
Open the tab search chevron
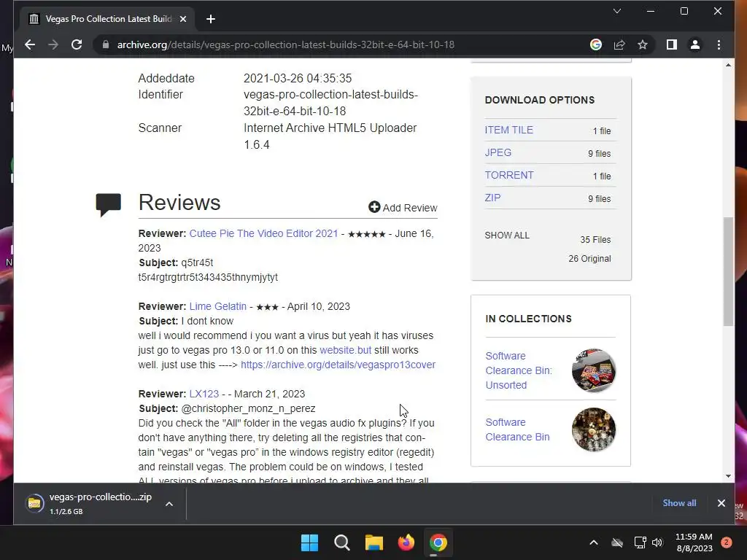click(617, 11)
